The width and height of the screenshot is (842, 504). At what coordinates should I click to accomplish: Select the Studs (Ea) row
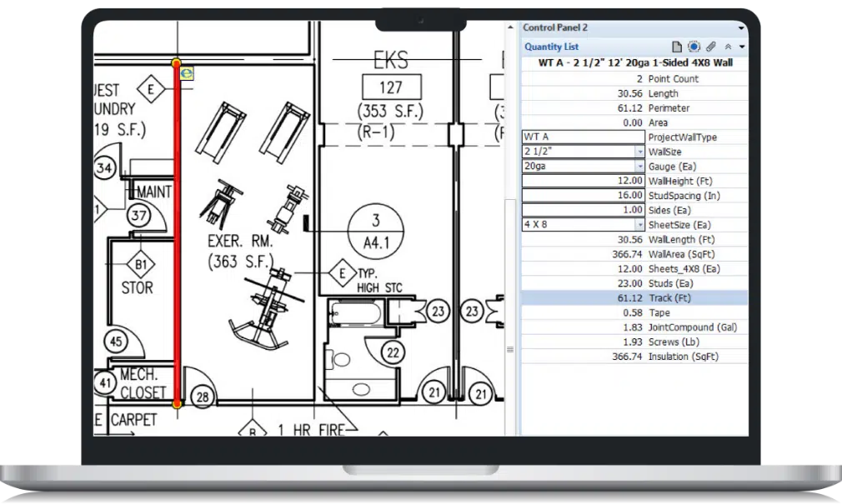(634, 283)
